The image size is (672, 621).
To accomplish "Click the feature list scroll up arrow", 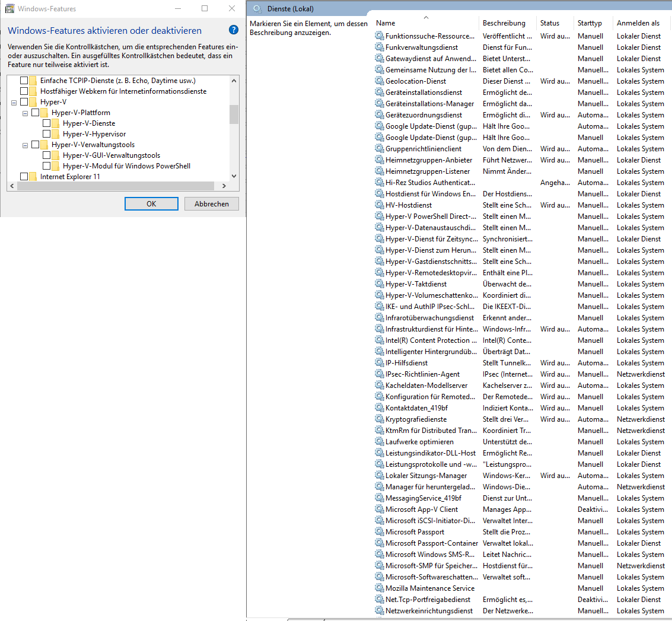I will (x=234, y=81).
